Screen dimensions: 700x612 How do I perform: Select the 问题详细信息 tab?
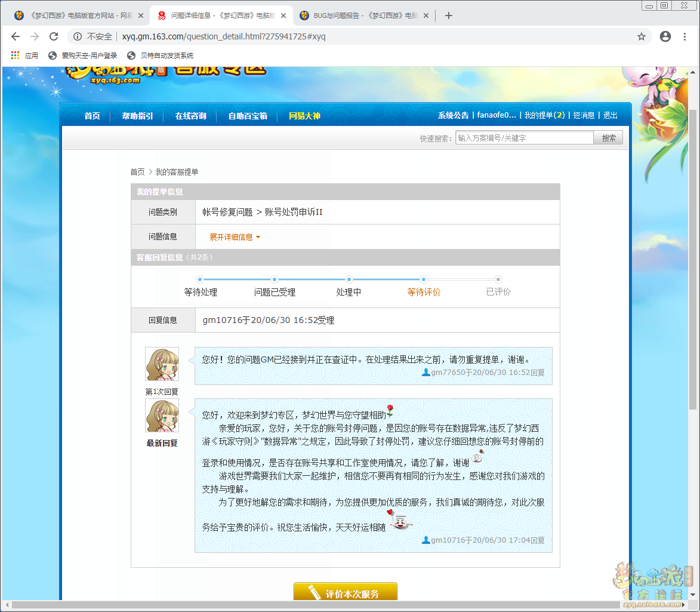click(x=222, y=16)
